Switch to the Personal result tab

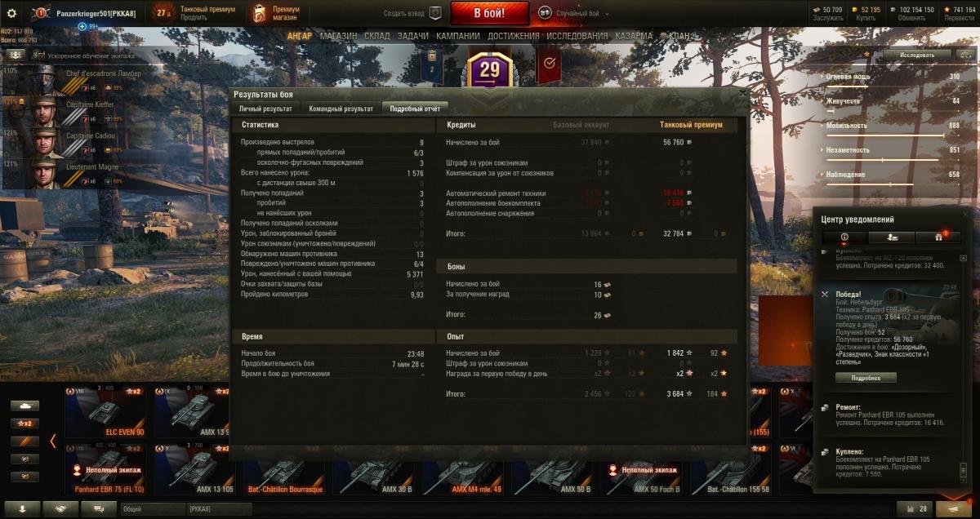(265, 109)
